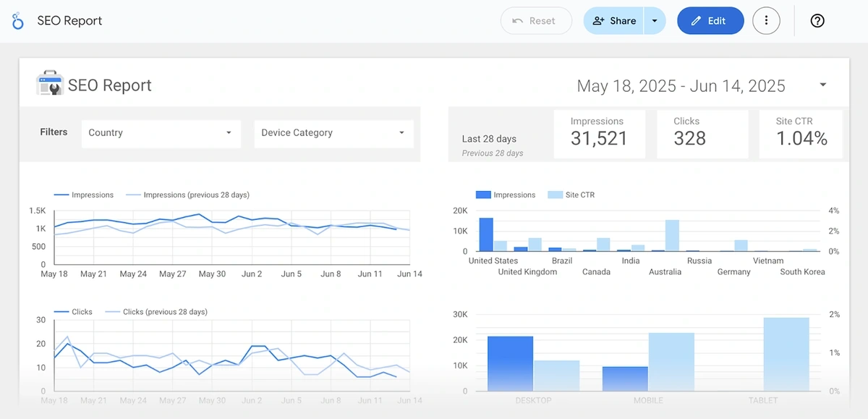Click the person-add icon on the Share button
868x419 pixels.
click(599, 20)
